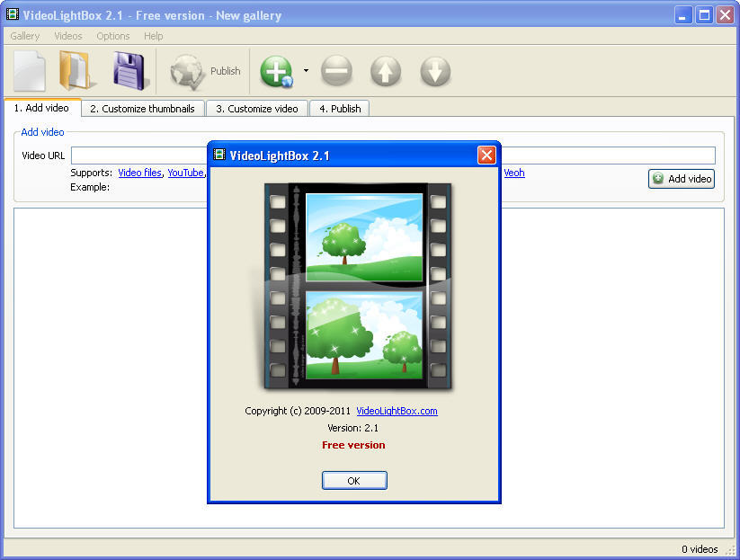The width and height of the screenshot is (740, 560).
Task: Click into the Video URL input field
Action: point(393,156)
